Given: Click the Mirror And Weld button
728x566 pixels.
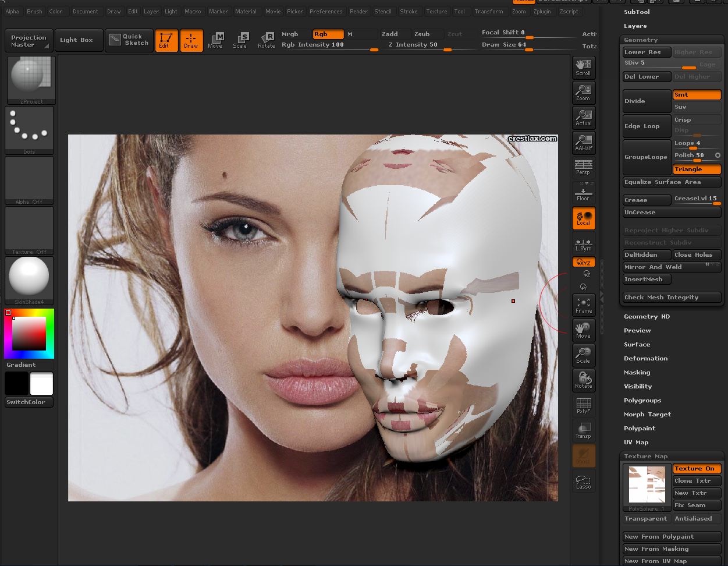Looking at the screenshot, I should tap(672, 267).
